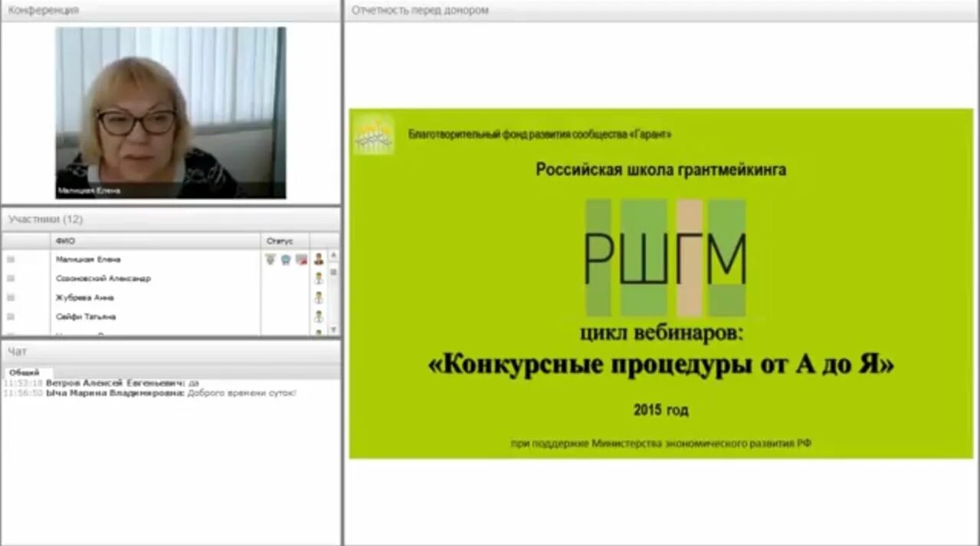980x546 pixels.
Task: Click chat message from Ыча Марина Владимировна
Action: 149,393
